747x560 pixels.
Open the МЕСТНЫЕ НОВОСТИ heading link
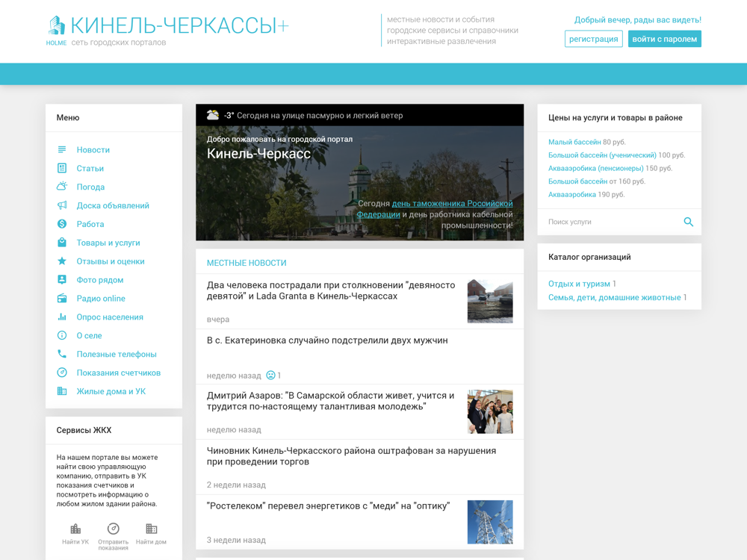point(247,263)
